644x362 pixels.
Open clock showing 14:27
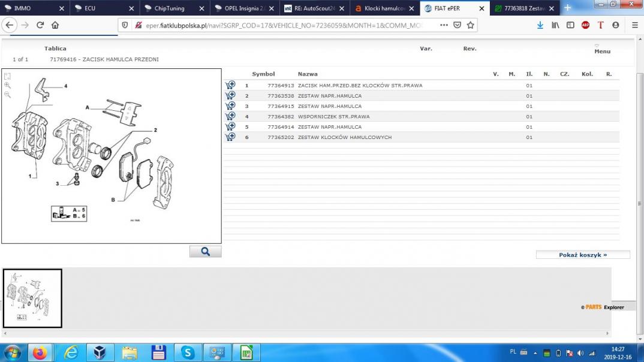click(x=618, y=353)
